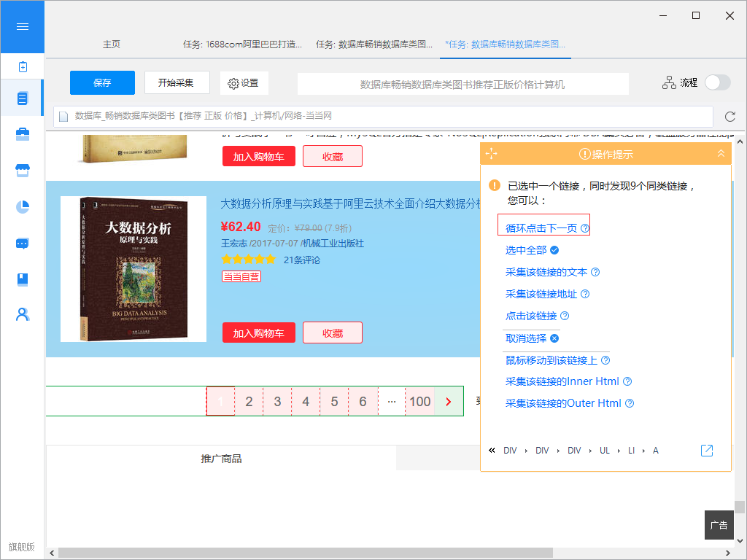Image resolution: width=747 pixels, height=560 pixels.
Task: Go to page 3 in pagination
Action: point(277,402)
